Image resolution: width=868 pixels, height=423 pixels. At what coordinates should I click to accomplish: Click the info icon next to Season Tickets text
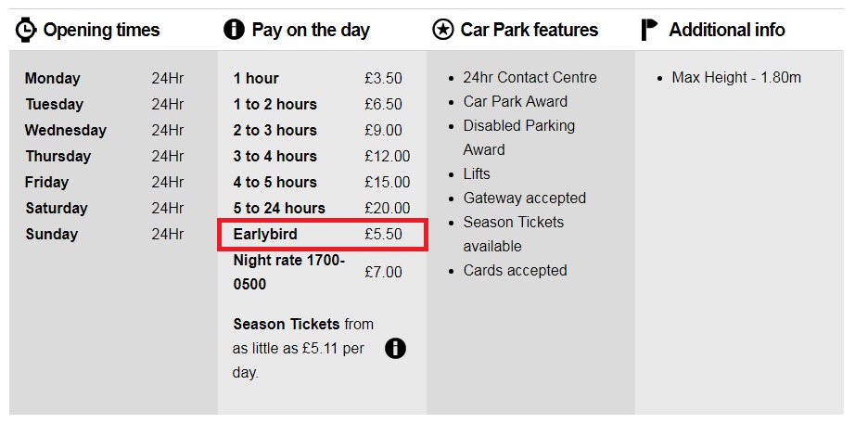[395, 348]
